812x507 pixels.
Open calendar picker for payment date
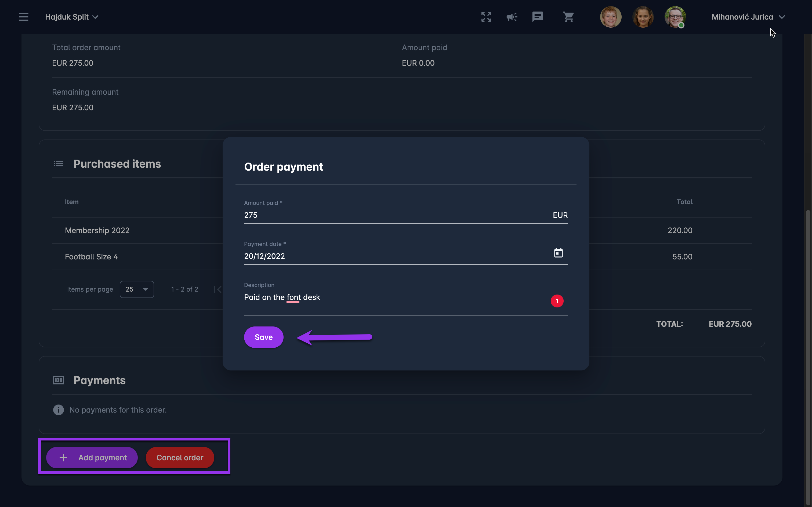(558, 253)
